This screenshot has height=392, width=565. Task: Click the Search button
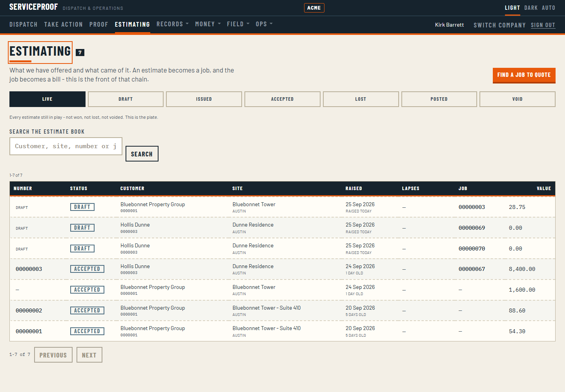142,154
